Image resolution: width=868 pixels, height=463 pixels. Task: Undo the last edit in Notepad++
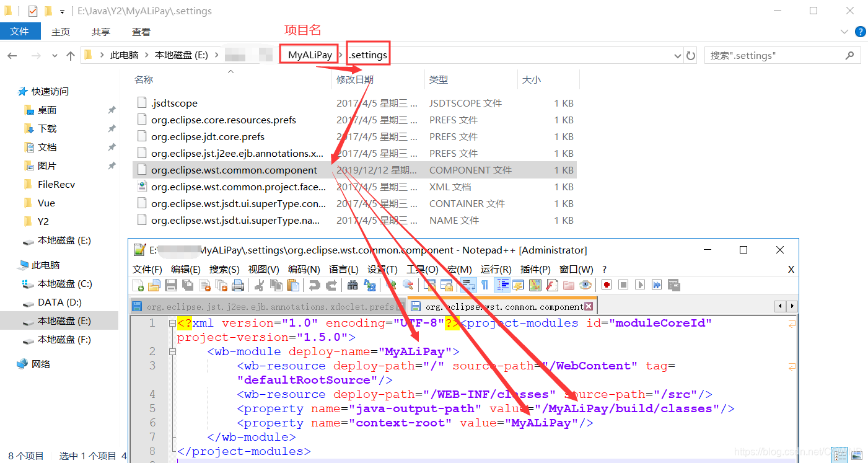pyautogui.click(x=314, y=285)
